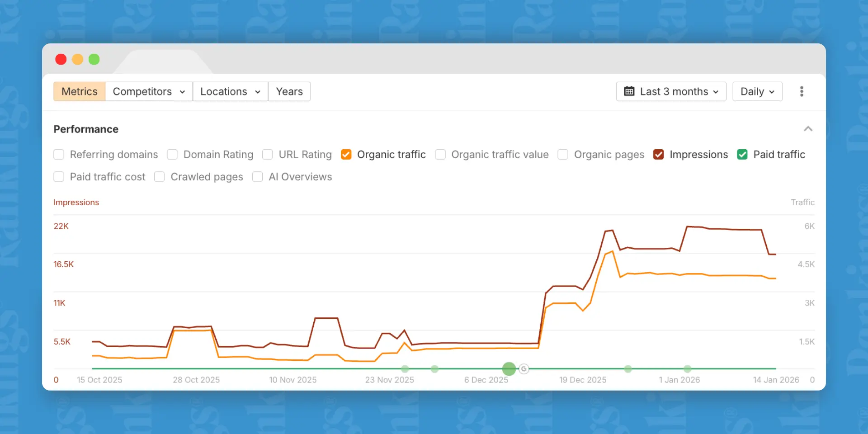Change the Daily granularity dropdown
The height and width of the screenshot is (434, 868).
[x=757, y=91]
